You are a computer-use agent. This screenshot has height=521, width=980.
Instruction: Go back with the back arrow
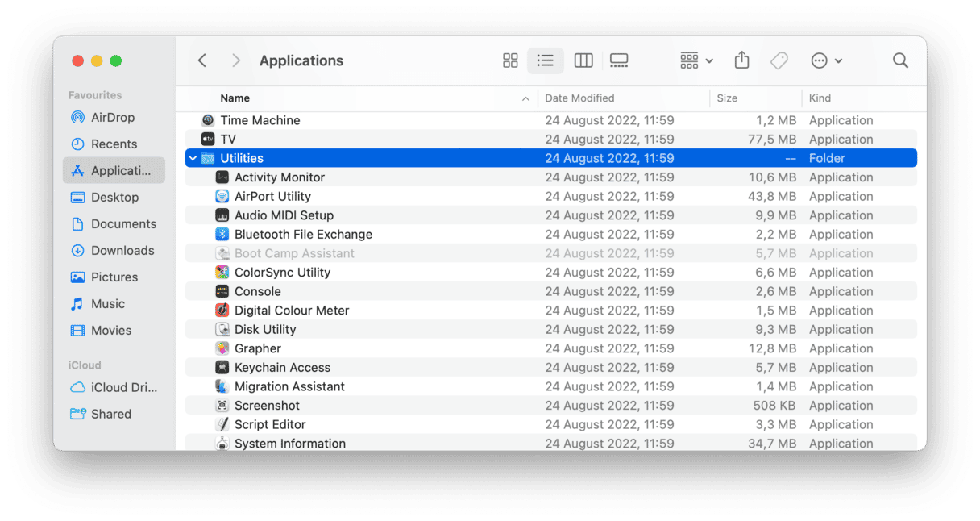(x=202, y=60)
